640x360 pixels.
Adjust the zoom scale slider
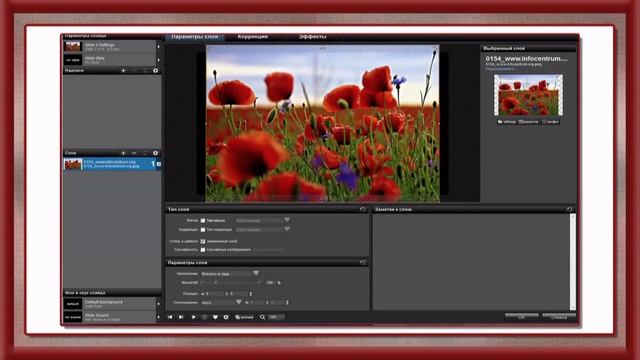pos(231,282)
